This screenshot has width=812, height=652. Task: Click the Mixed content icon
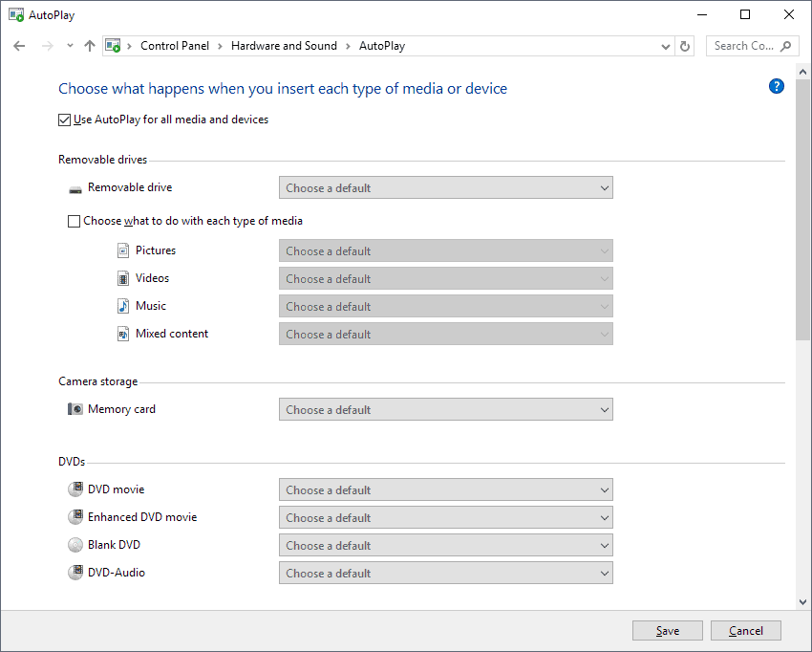pyautogui.click(x=123, y=333)
